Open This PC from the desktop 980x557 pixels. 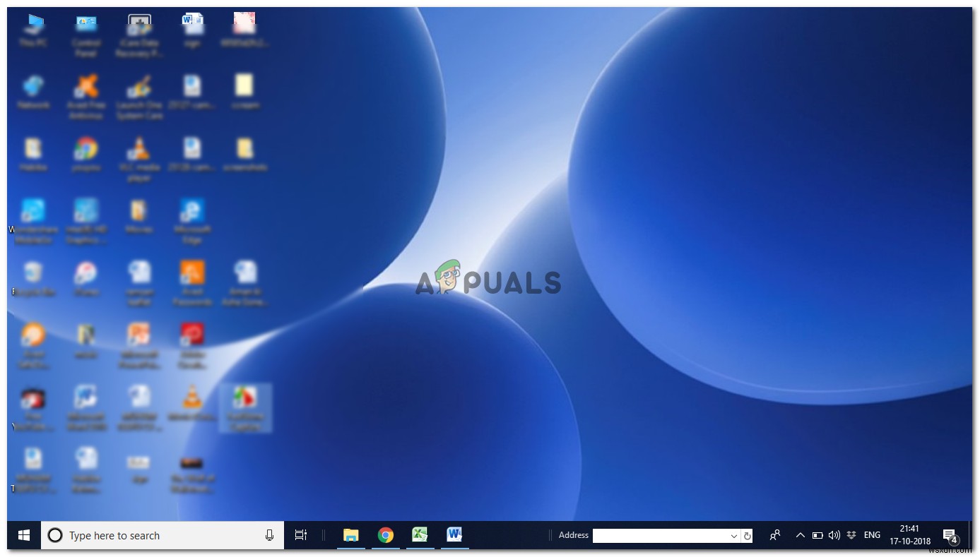(x=33, y=28)
